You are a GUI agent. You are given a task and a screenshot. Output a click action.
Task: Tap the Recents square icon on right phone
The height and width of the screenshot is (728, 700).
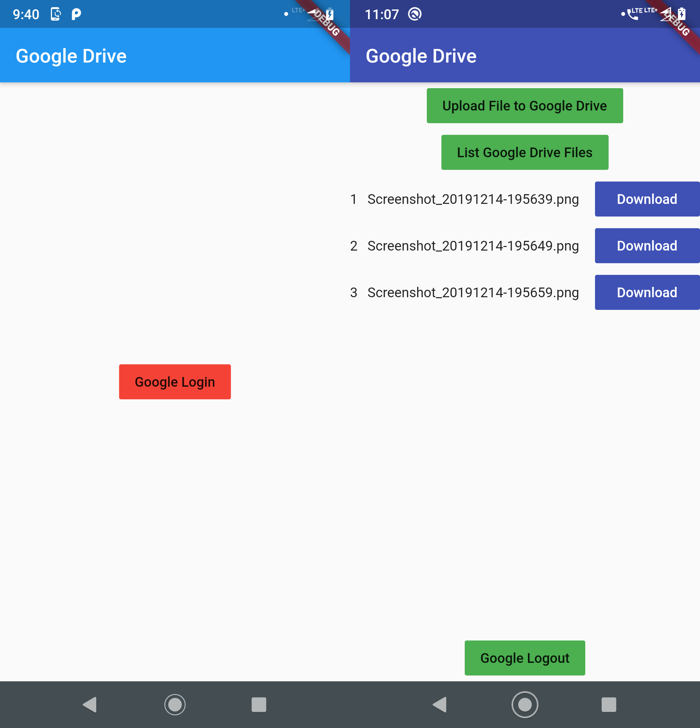609,705
